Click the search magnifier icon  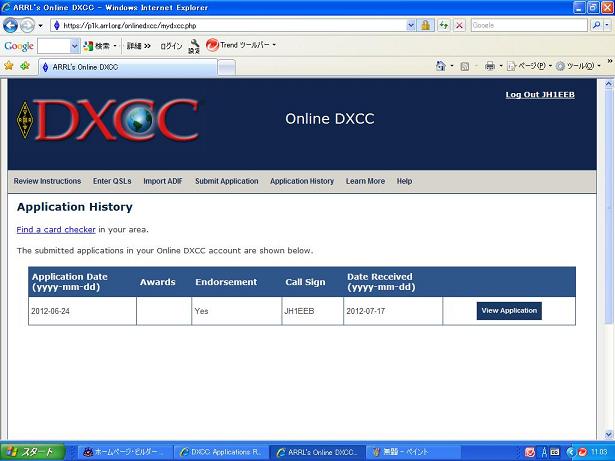pos(596,26)
